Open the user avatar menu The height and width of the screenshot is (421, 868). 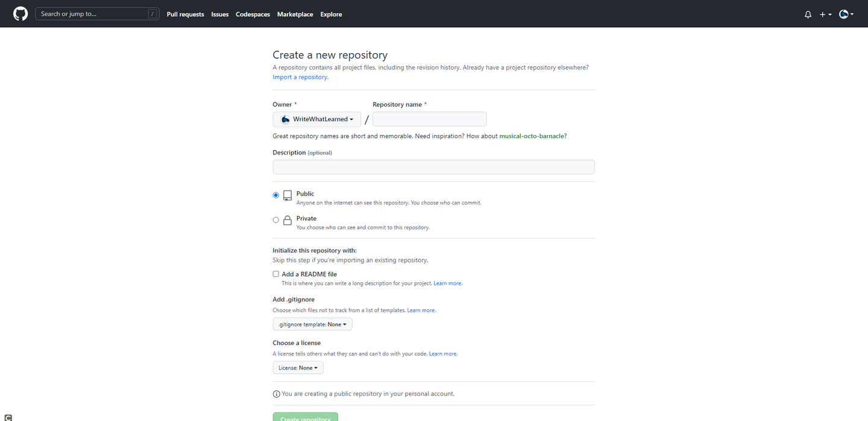tap(847, 14)
